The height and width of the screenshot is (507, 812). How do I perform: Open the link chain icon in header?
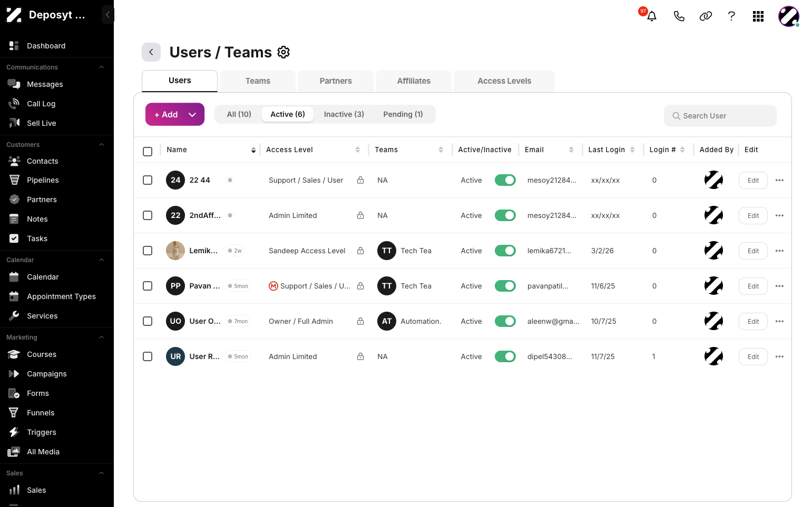706,16
